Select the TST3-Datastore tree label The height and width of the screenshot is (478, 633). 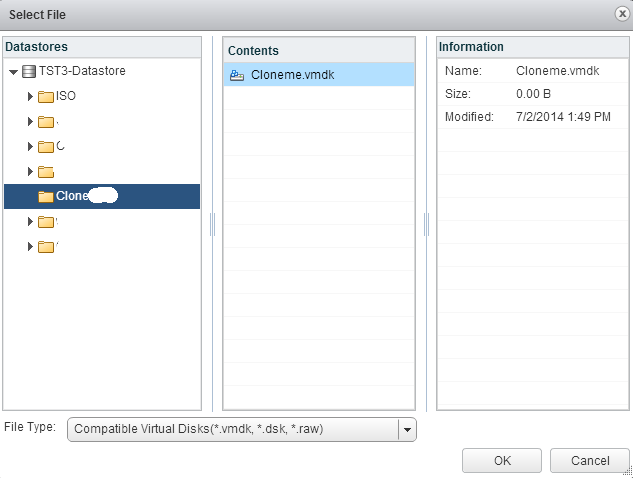82,72
